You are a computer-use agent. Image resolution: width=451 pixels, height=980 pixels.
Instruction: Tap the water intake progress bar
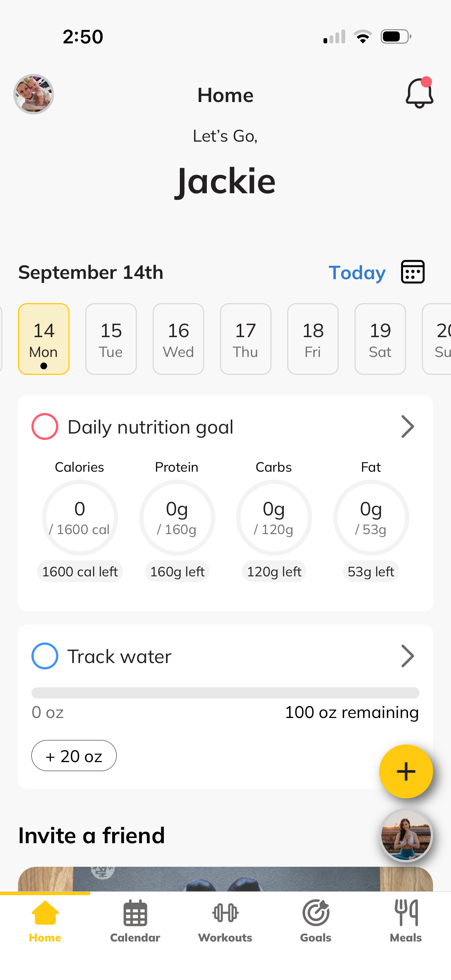tap(225, 692)
